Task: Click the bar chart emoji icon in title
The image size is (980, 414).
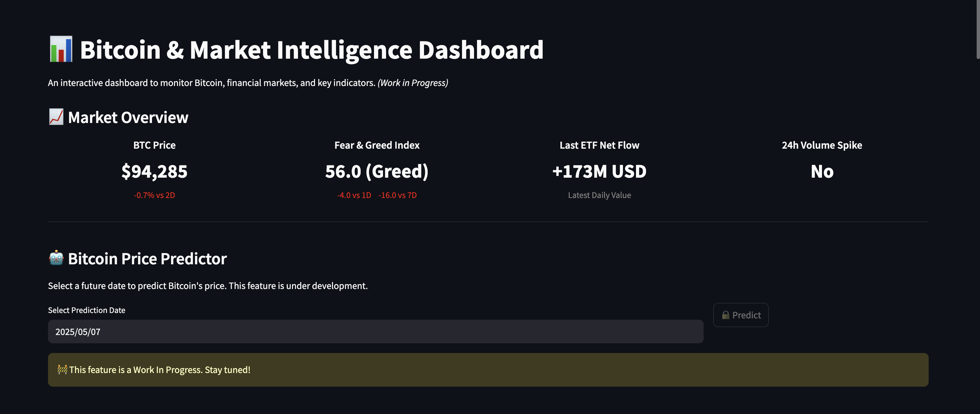Action: 61,49
